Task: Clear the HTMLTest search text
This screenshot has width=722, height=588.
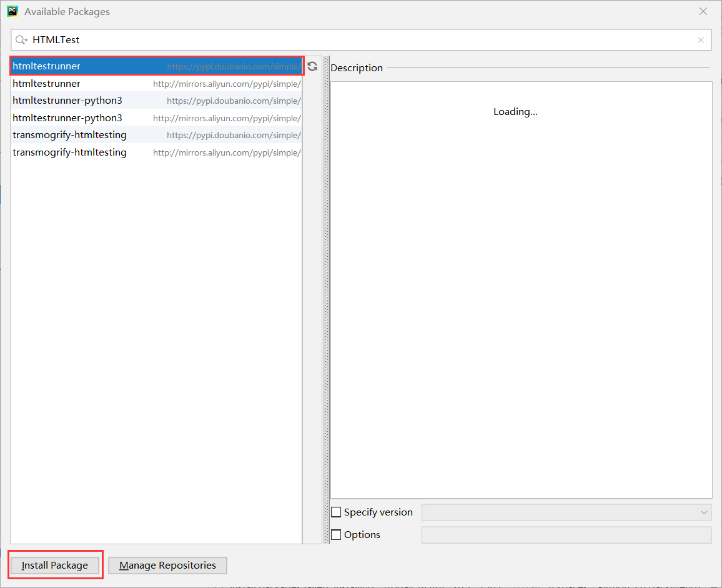Action: (x=700, y=40)
